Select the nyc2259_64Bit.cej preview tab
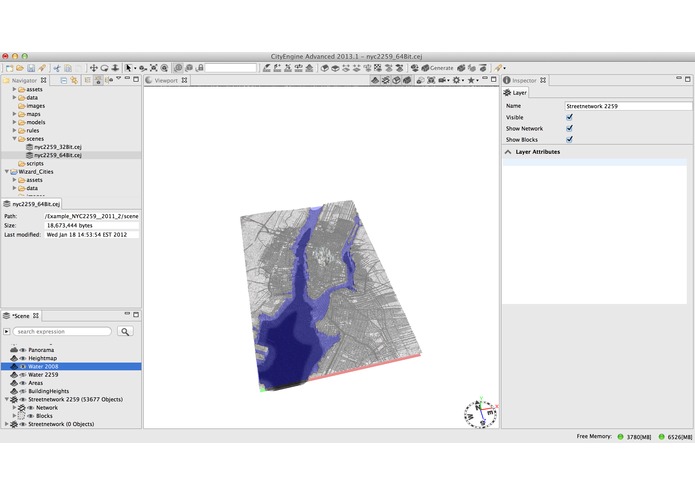Image resolution: width=695 pixels, height=494 pixels. tap(31, 204)
